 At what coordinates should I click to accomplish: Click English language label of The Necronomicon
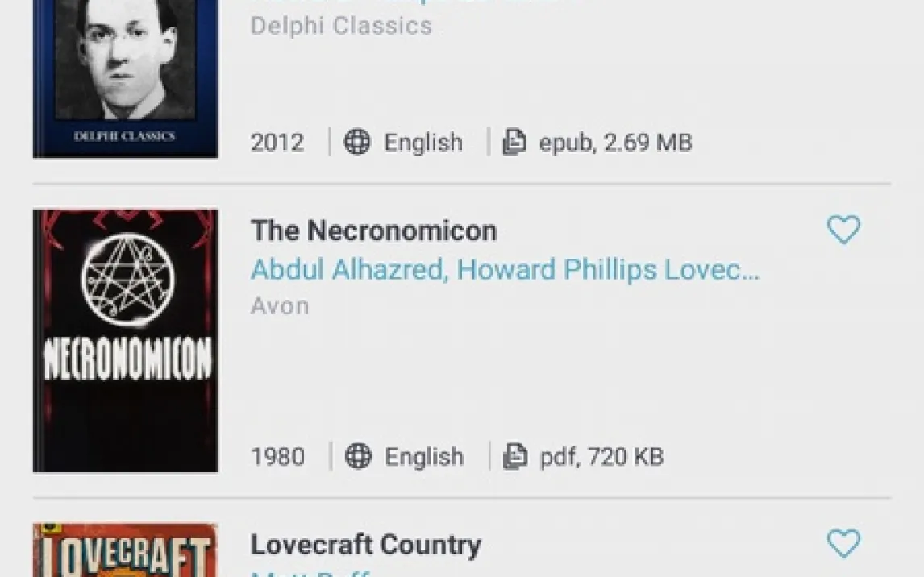coord(424,457)
